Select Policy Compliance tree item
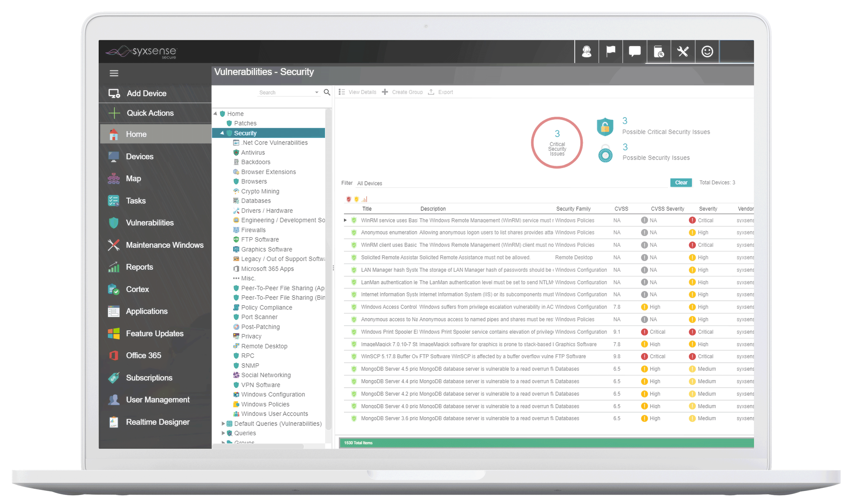855x504 pixels. click(x=263, y=308)
